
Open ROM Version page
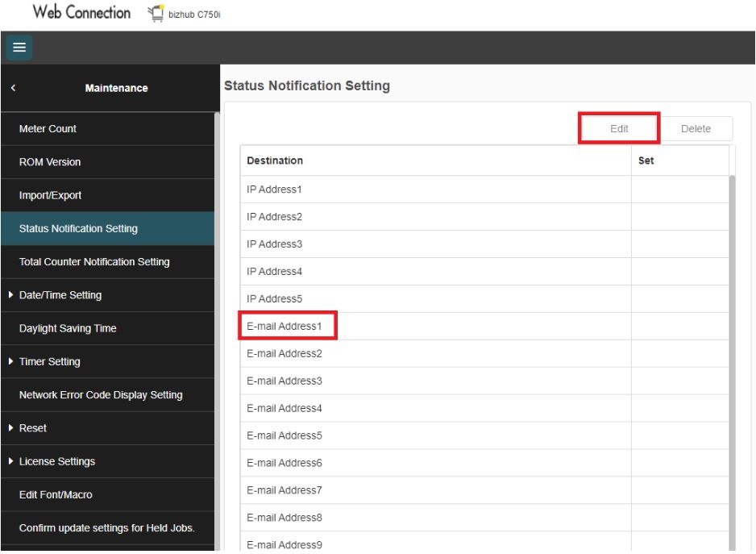click(x=50, y=162)
